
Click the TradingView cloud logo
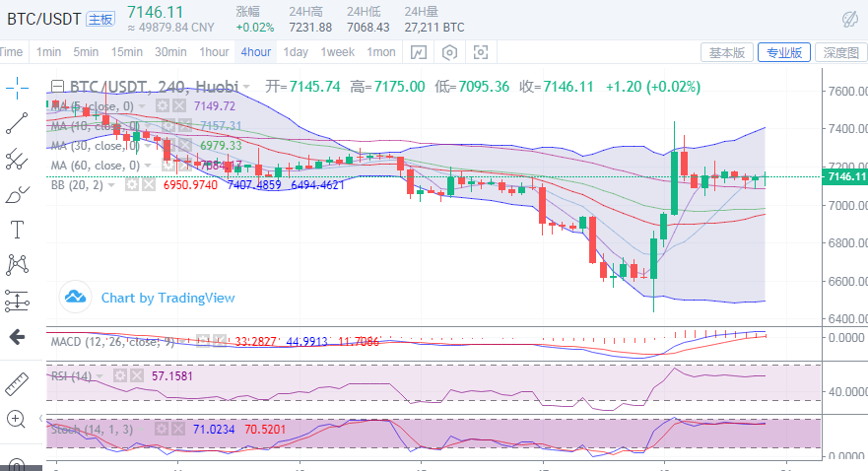point(75,298)
